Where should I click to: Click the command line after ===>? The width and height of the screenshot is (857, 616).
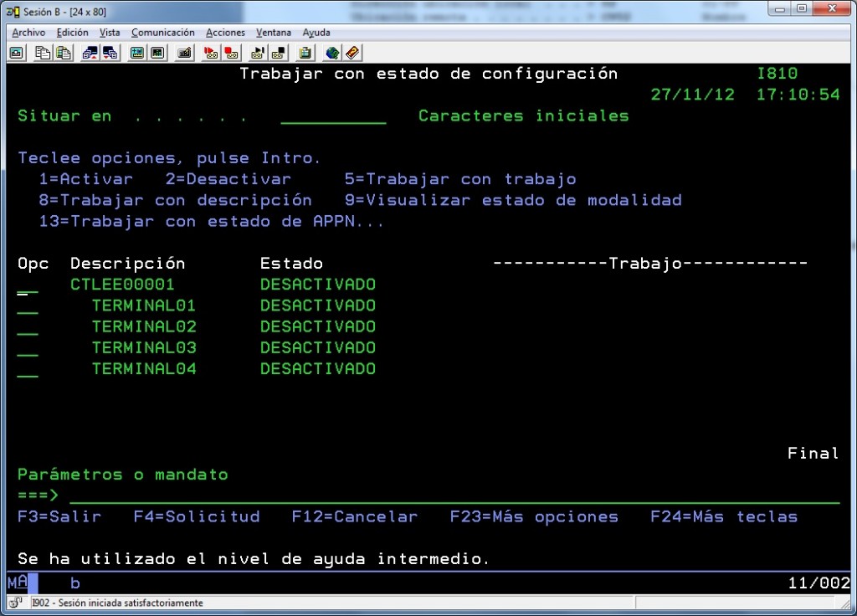454,495
